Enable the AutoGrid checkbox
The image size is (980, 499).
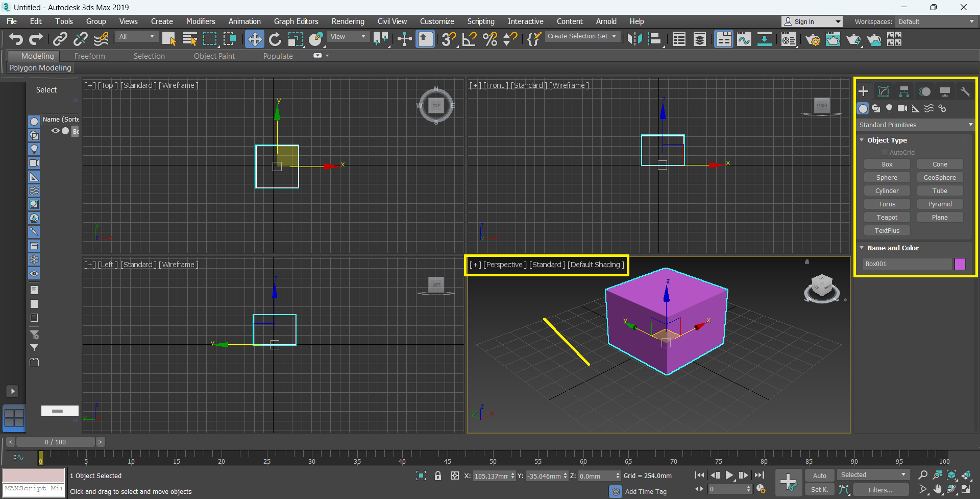click(x=885, y=152)
